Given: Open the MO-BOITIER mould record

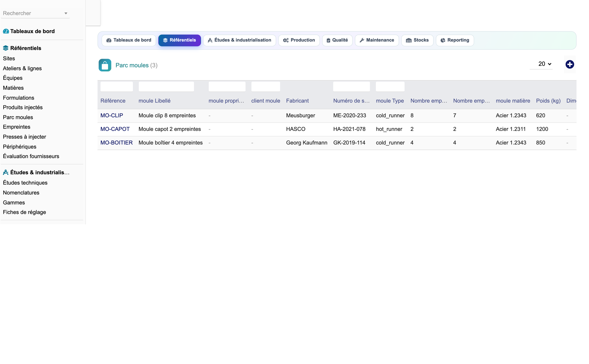Looking at the screenshot, I should click(117, 143).
